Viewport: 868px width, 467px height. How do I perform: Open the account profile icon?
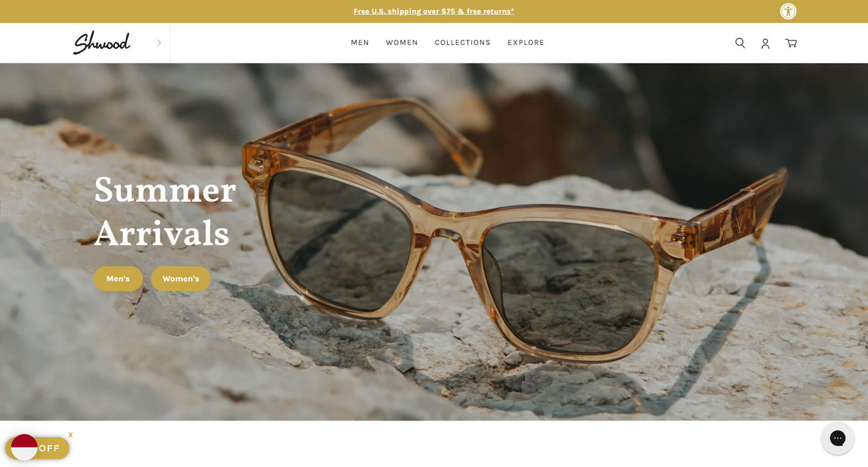click(766, 43)
